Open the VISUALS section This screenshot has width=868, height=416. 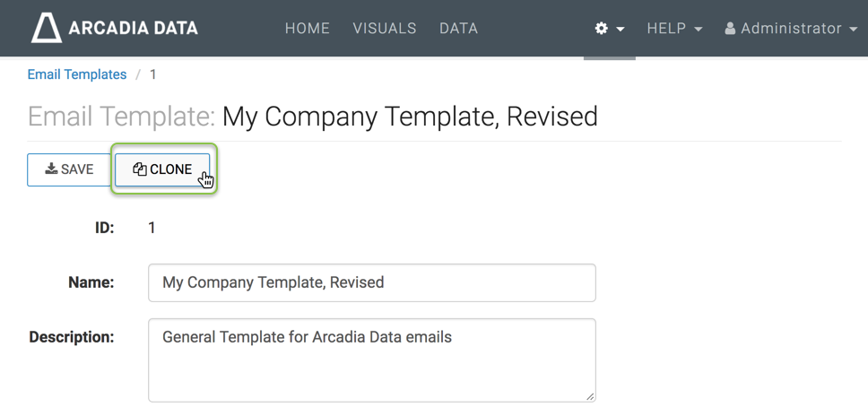coord(385,29)
